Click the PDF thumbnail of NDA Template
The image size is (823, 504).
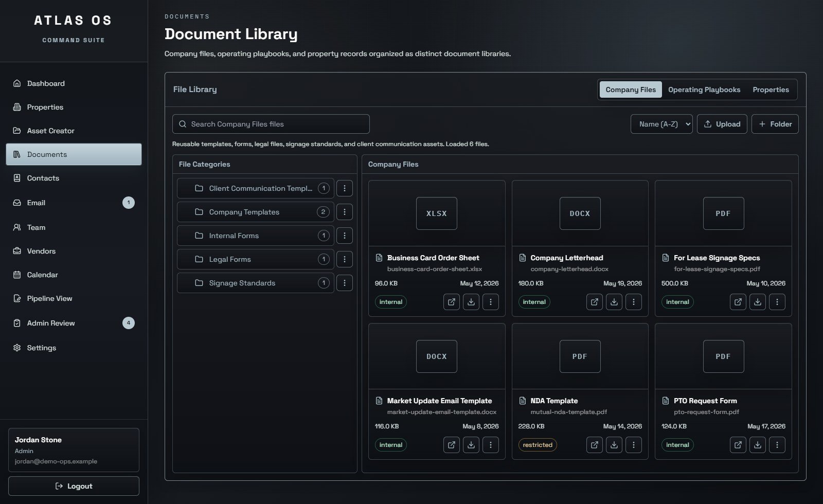(580, 356)
